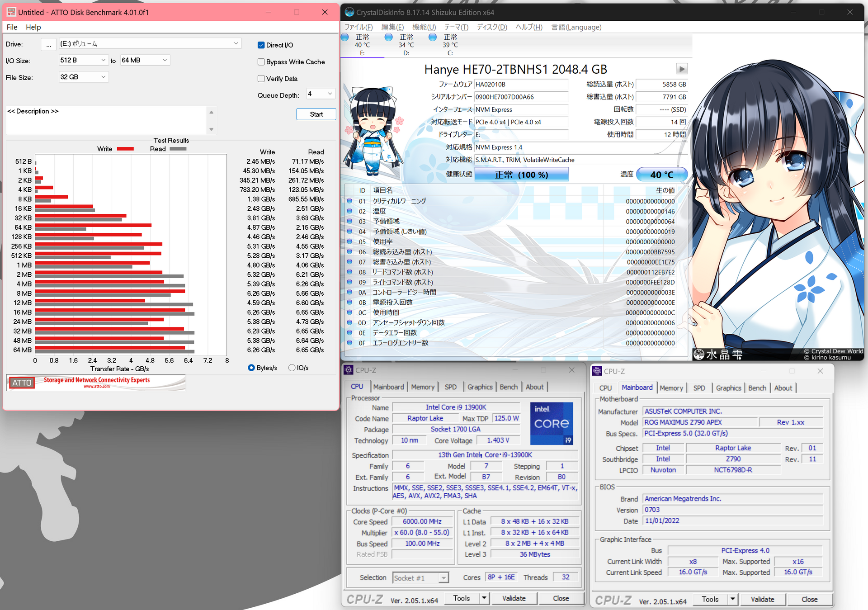The width and height of the screenshot is (868, 610).
Task: Click the C: drive status indicator circle
Action: [432, 37]
